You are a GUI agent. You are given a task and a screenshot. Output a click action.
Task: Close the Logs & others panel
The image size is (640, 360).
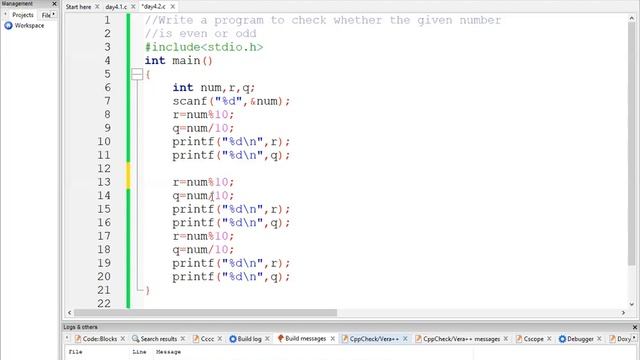click(635, 327)
